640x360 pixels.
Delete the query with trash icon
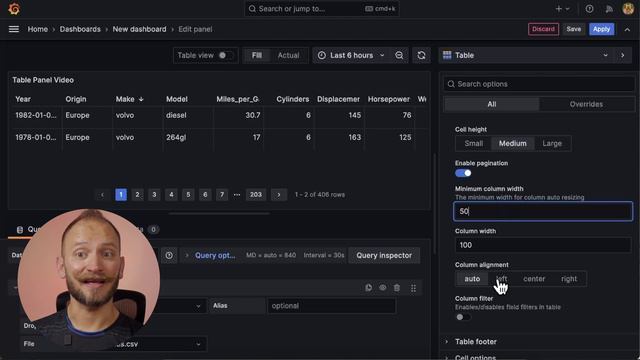pyautogui.click(x=397, y=288)
